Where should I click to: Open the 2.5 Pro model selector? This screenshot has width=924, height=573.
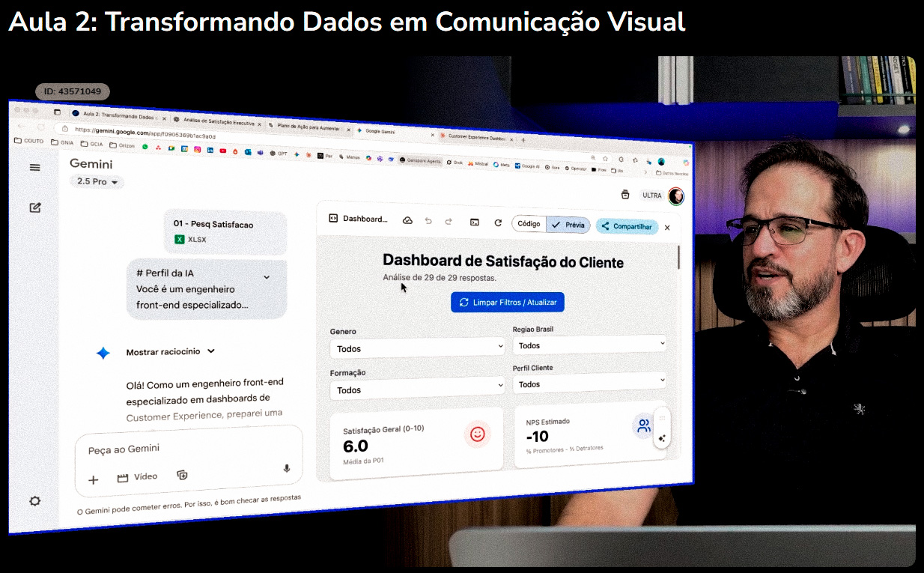point(96,181)
